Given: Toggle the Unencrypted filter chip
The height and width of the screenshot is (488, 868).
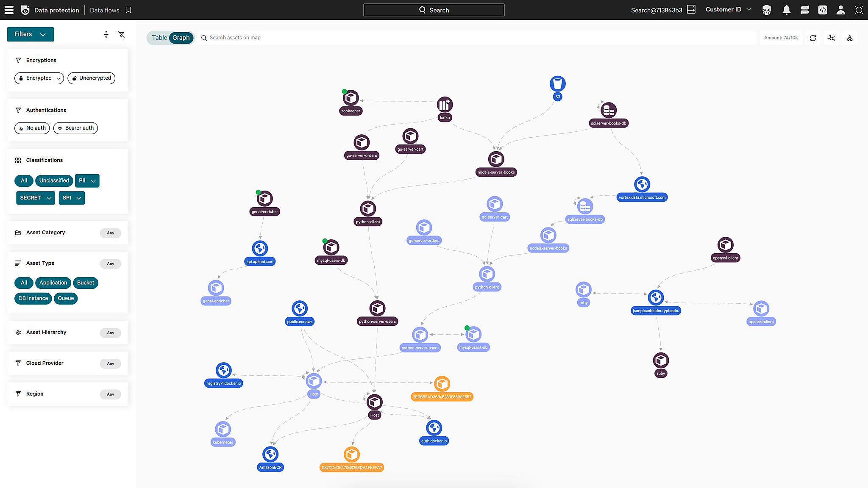Looking at the screenshot, I should [x=91, y=78].
